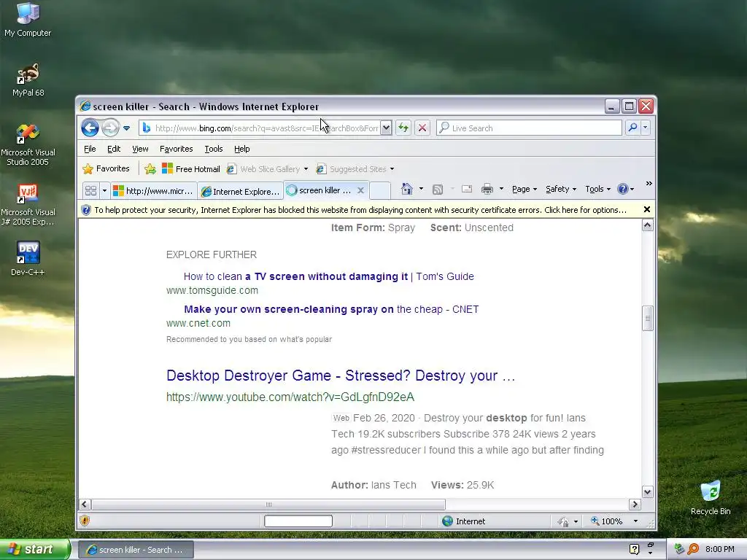Open the Home button dropdown arrow
The image size is (747, 560).
pyautogui.click(x=421, y=189)
